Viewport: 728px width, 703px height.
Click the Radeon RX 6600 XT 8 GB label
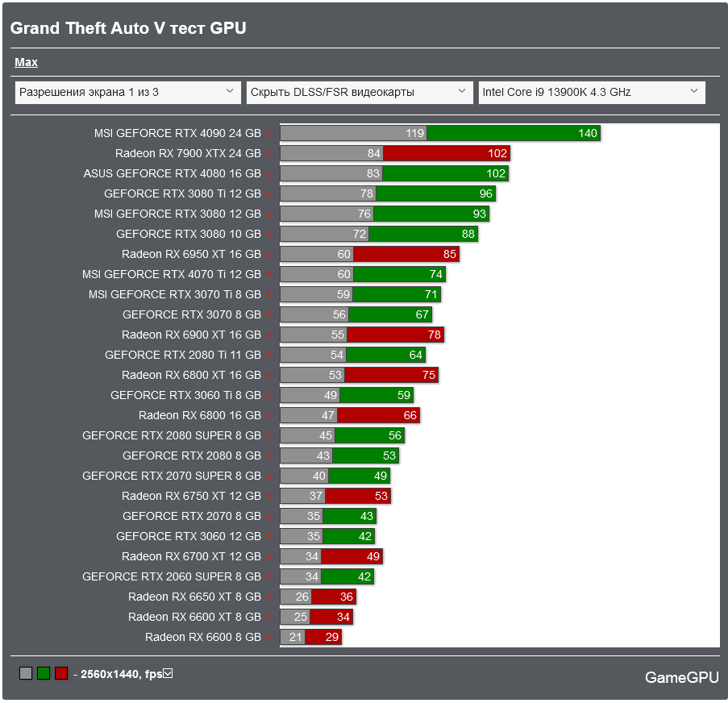pyautogui.click(x=194, y=617)
